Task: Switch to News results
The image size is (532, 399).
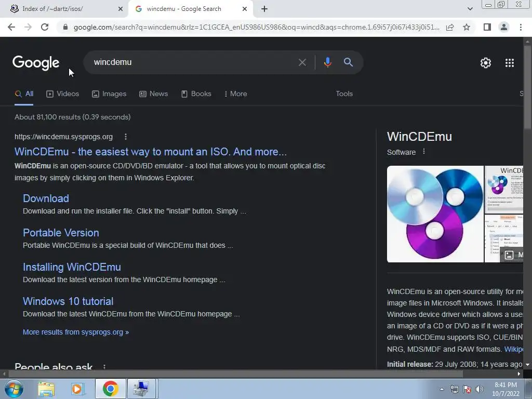Action: point(154,94)
